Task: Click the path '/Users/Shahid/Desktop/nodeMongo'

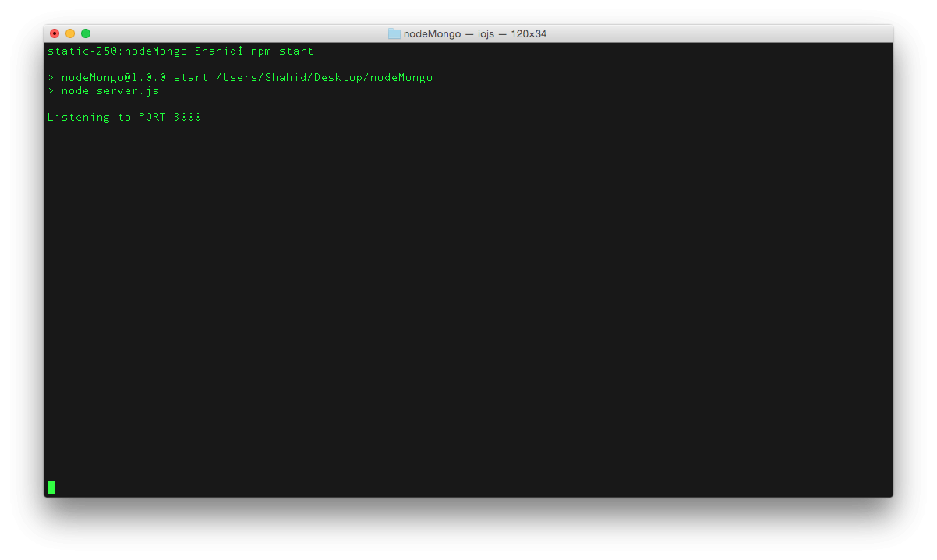Action: pos(325,77)
